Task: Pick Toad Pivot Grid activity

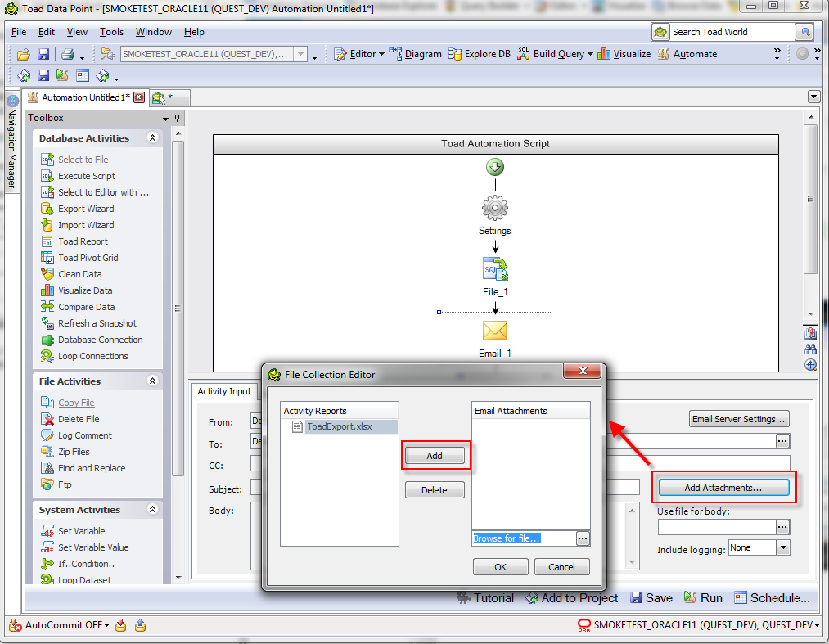Action: click(88, 258)
